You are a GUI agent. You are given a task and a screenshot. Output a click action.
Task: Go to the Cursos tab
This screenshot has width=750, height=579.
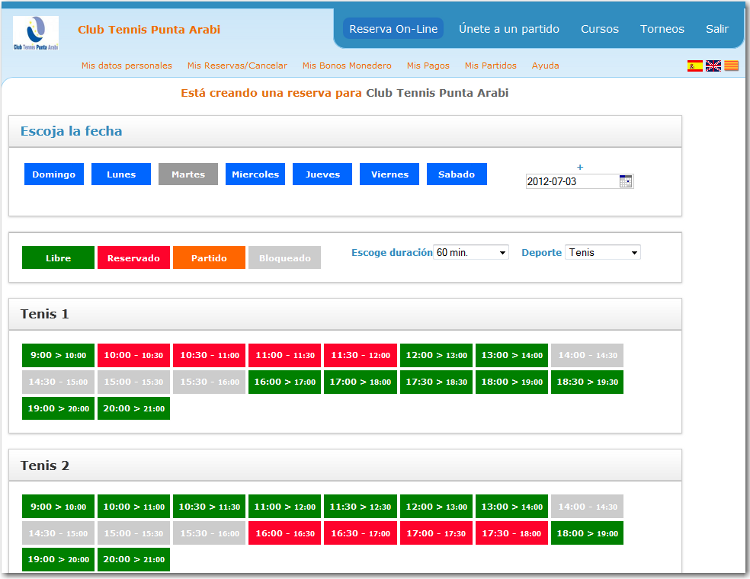click(599, 29)
